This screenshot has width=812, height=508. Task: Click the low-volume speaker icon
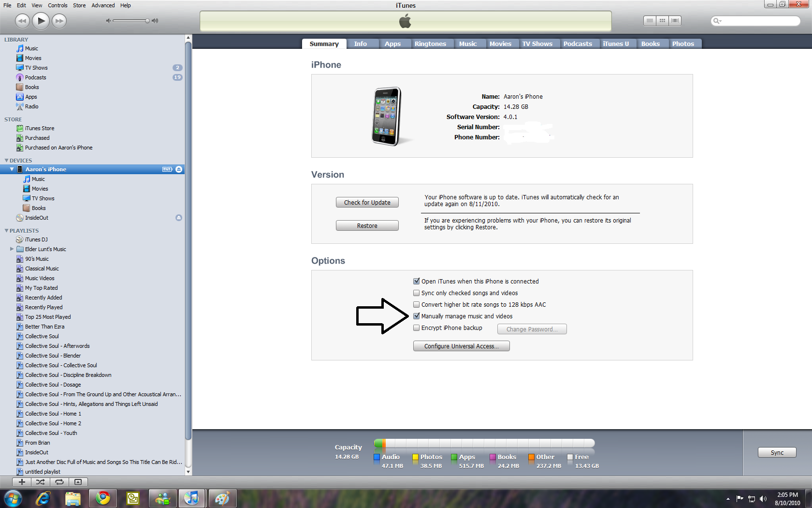(x=108, y=21)
